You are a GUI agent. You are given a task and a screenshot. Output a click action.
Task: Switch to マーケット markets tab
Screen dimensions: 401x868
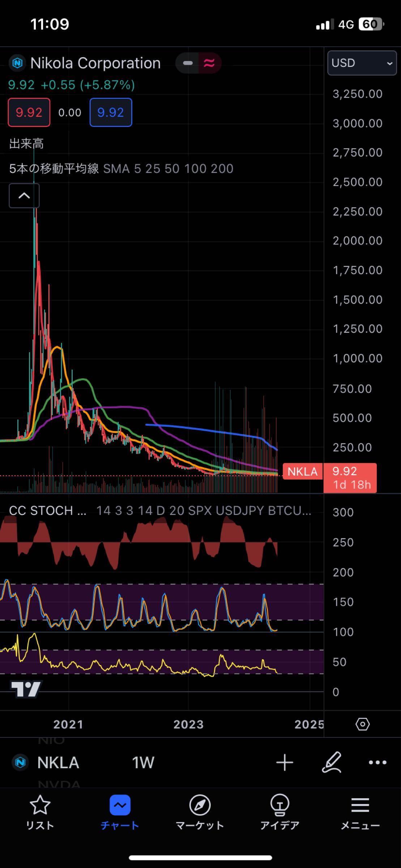[200, 813]
